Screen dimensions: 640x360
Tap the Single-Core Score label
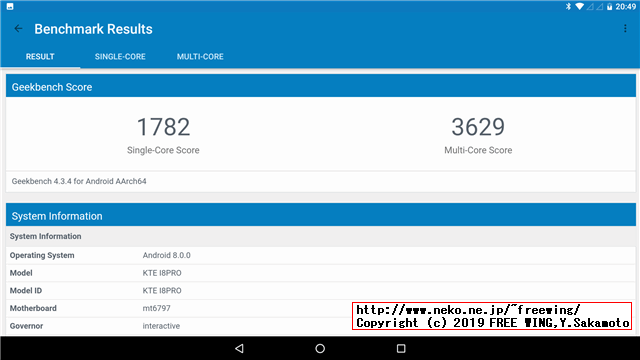pos(163,150)
